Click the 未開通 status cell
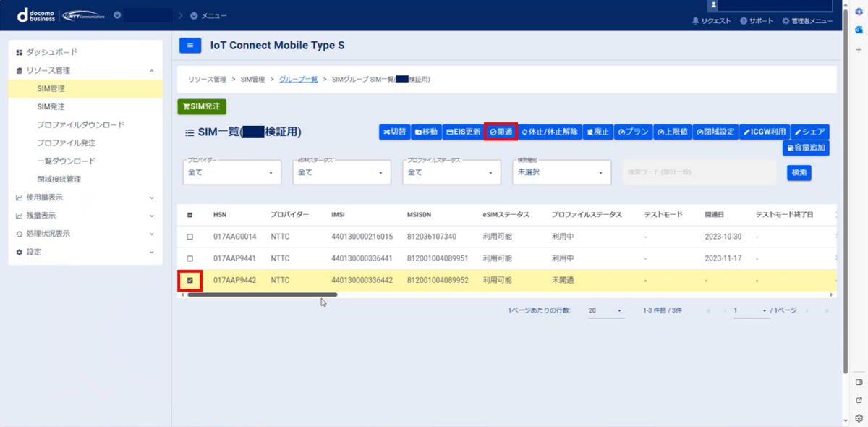This screenshot has height=427, width=868. click(x=563, y=280)
